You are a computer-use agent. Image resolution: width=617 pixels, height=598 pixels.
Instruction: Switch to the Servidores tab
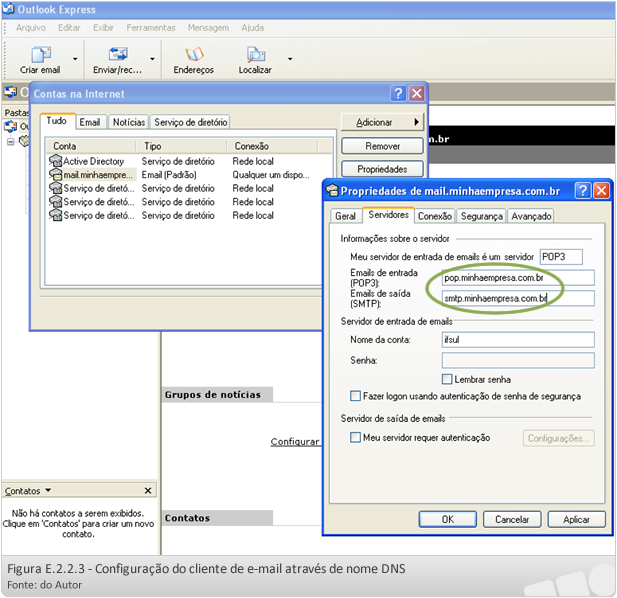point(388,215)
